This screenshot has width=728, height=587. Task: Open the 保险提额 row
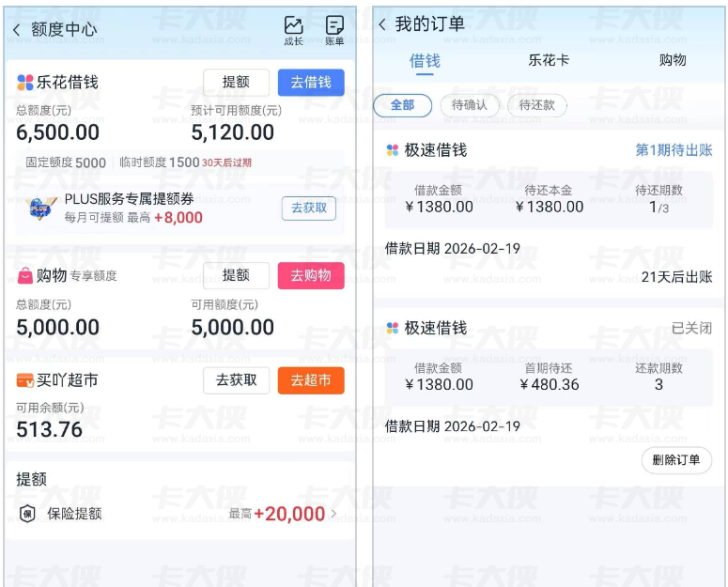pyautogui.click(x=178, y=514)
